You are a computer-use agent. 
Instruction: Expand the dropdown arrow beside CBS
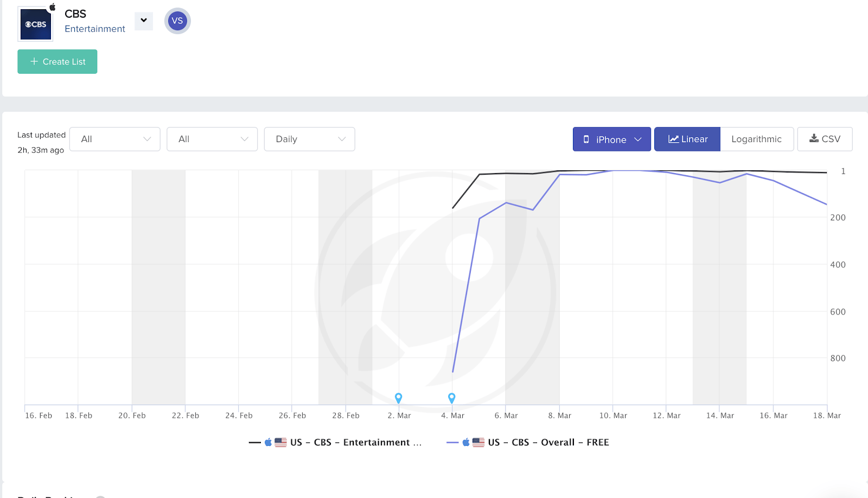pos(144,21)
